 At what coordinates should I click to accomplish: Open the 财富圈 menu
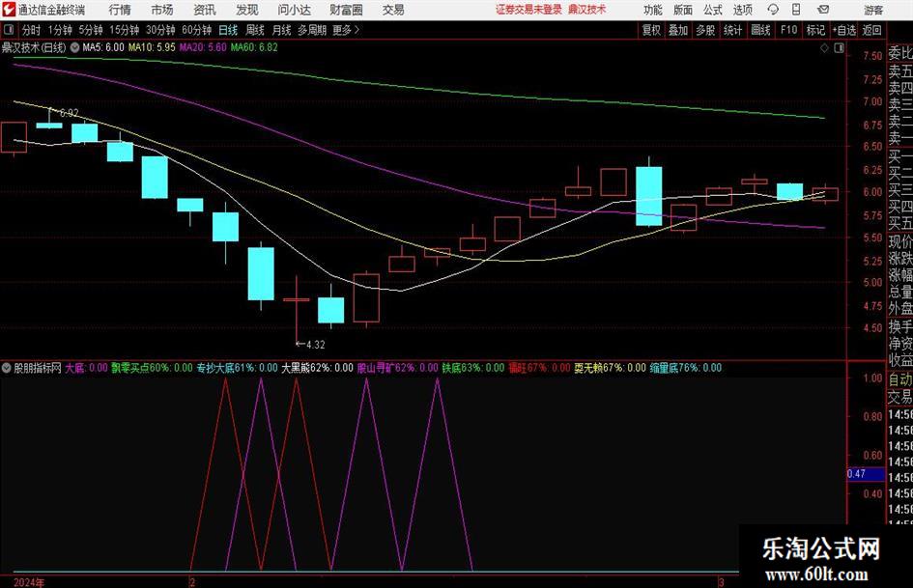[346, 10]
